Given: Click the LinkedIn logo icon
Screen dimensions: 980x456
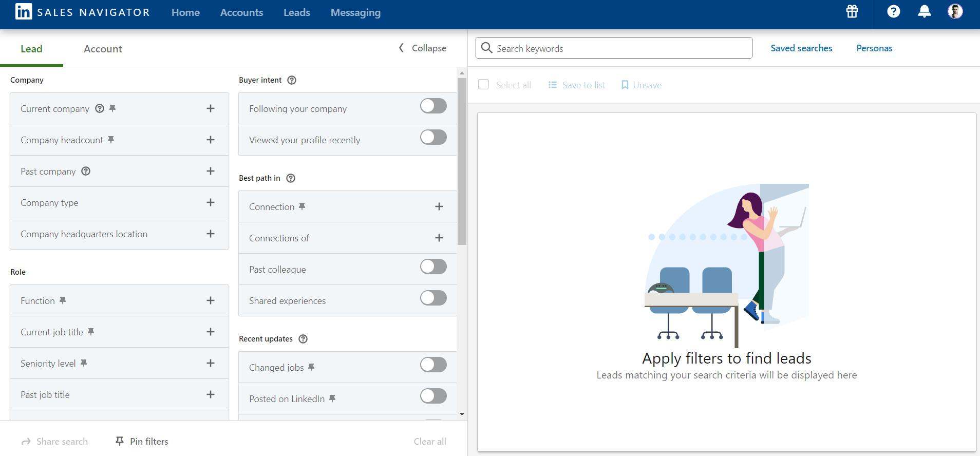Looking at the screenshot, I should coord(23,11).
